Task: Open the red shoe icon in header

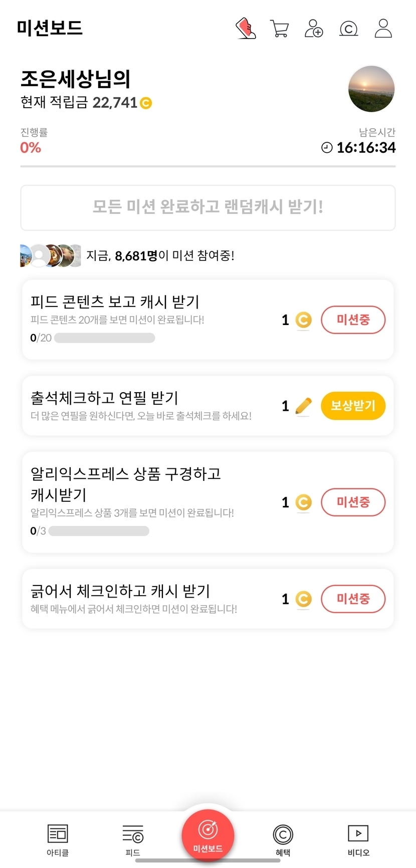Action: 246,29
